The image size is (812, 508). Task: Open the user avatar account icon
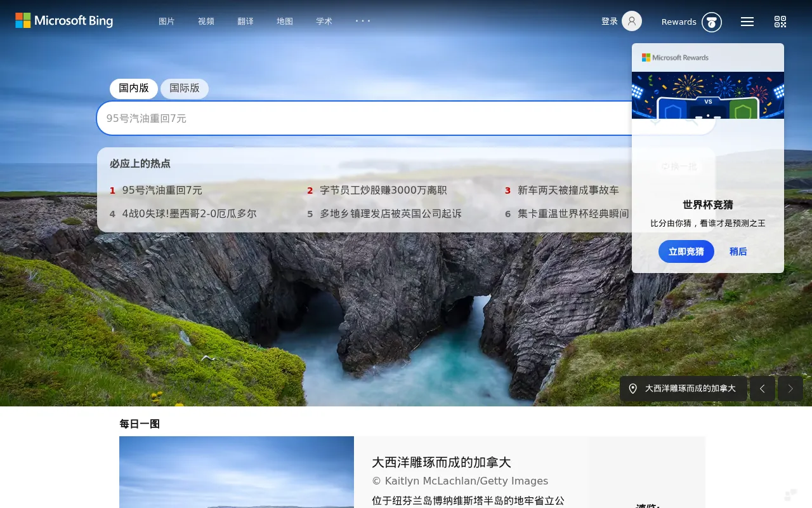(x=632, y=21)
